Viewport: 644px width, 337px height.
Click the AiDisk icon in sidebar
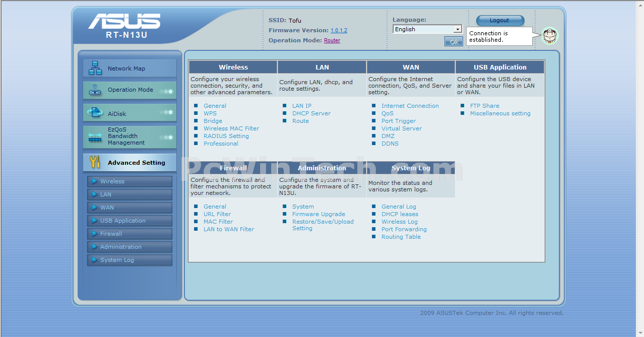[x=95, y=113]
